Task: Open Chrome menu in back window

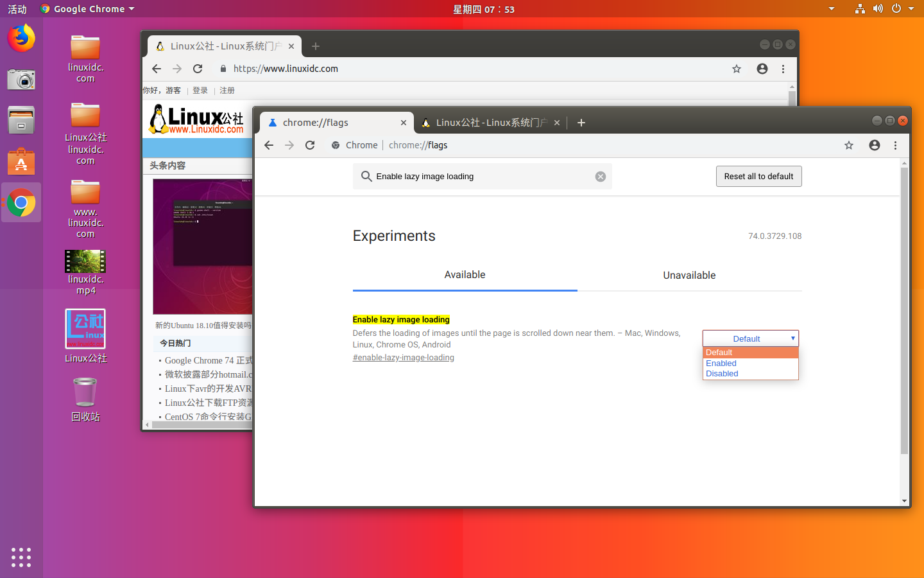Action: (x=783, y=69)
